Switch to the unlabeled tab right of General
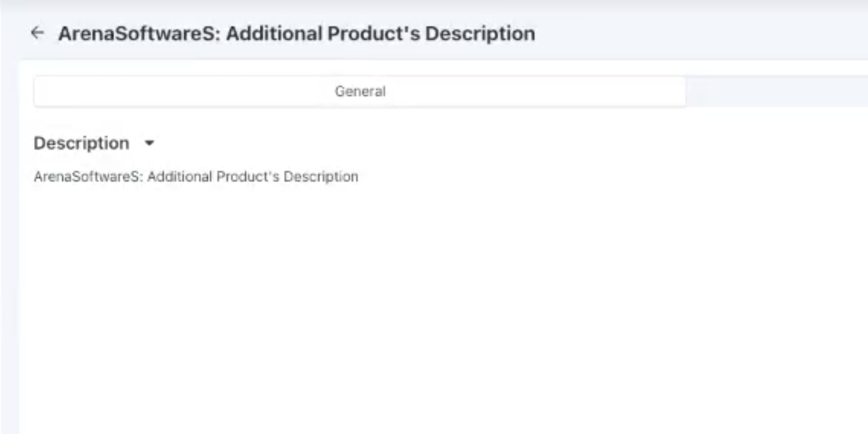The width and height of the screenshot is (868, 434). [777, 91]
